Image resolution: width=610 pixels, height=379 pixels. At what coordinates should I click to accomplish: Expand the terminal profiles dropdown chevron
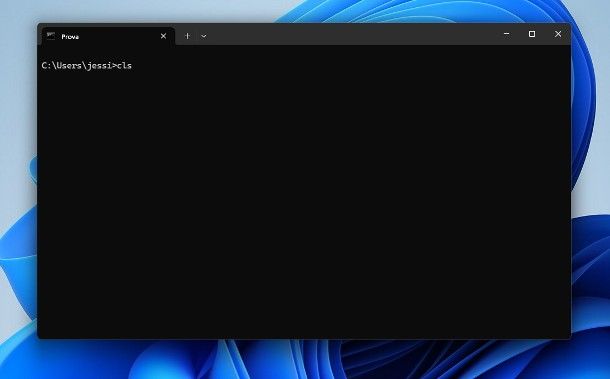[x=204, y=36]
